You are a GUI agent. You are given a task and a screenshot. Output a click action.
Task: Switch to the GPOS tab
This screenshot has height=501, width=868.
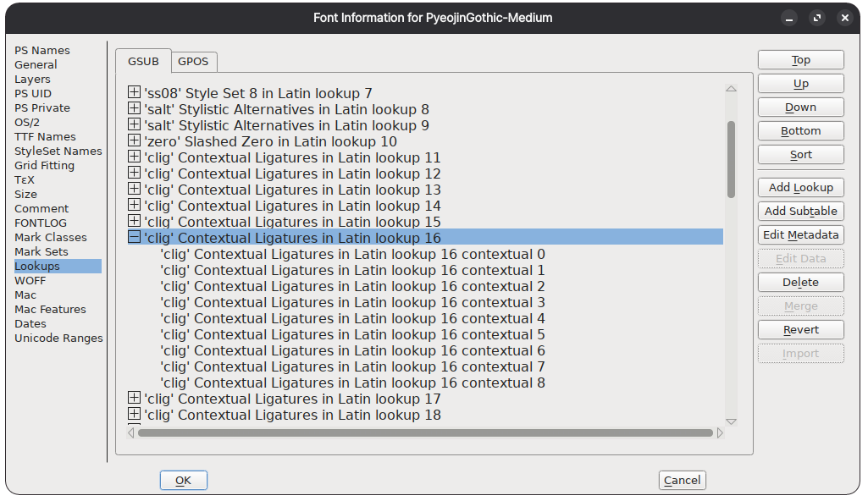click(x=193, y=62)
